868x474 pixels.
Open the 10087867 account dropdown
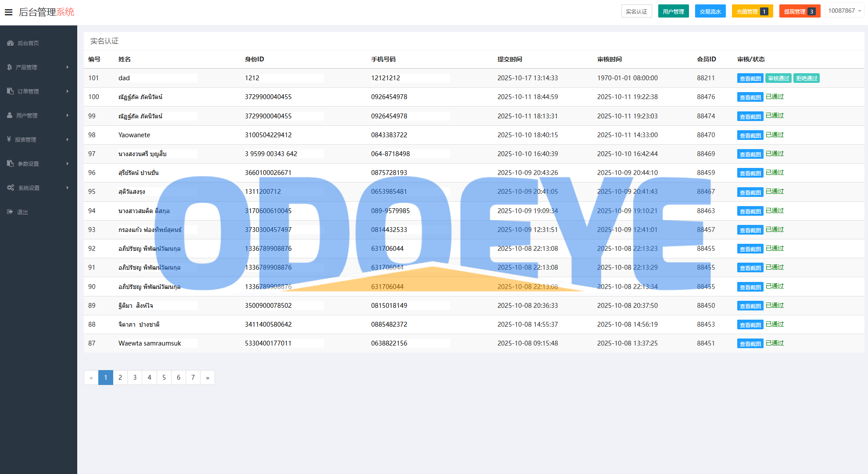[x=844, y=11]
